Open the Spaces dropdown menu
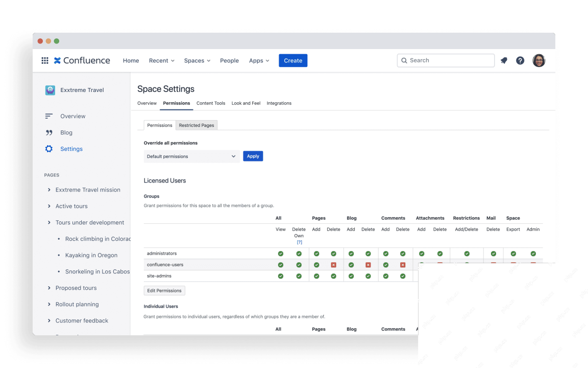Viewport: 588px width, 368px height. click(197, 60)
